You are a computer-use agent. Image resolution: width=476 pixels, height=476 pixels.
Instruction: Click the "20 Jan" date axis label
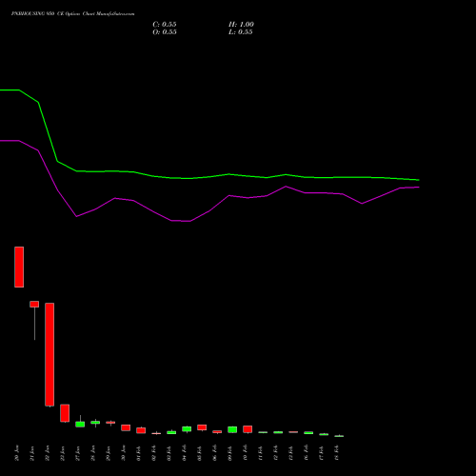(17, 453)
